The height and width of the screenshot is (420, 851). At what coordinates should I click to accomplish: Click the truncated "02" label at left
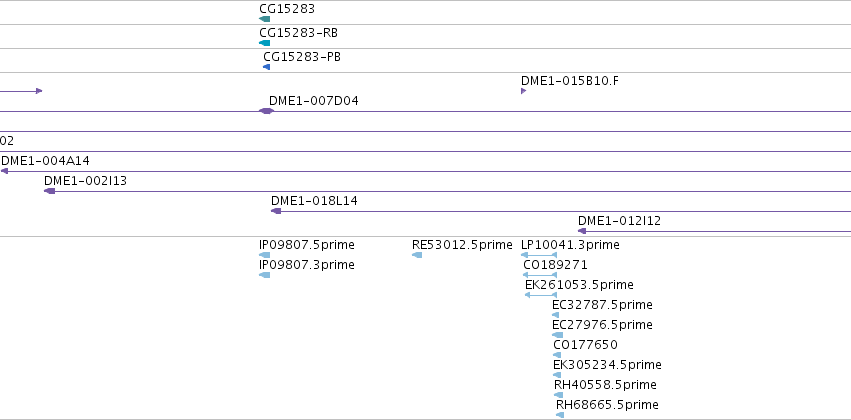7,141
